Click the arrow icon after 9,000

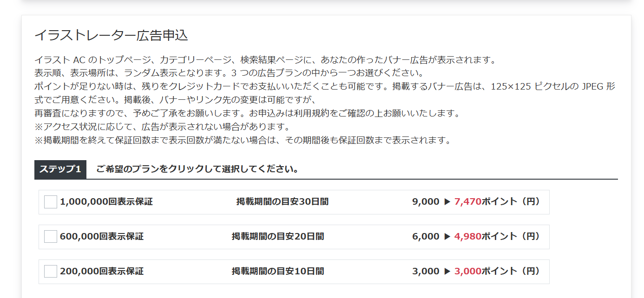447,202
